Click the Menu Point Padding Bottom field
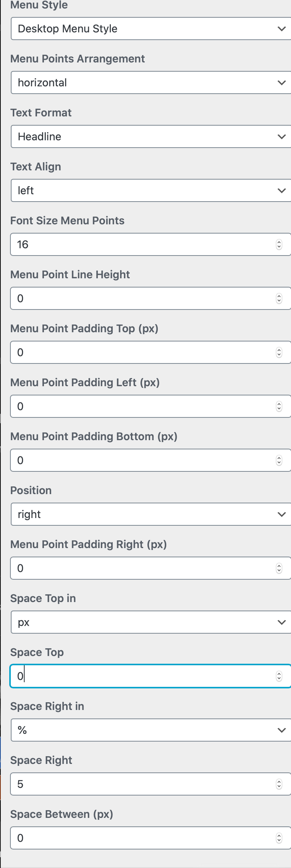 tap(142, 460)
